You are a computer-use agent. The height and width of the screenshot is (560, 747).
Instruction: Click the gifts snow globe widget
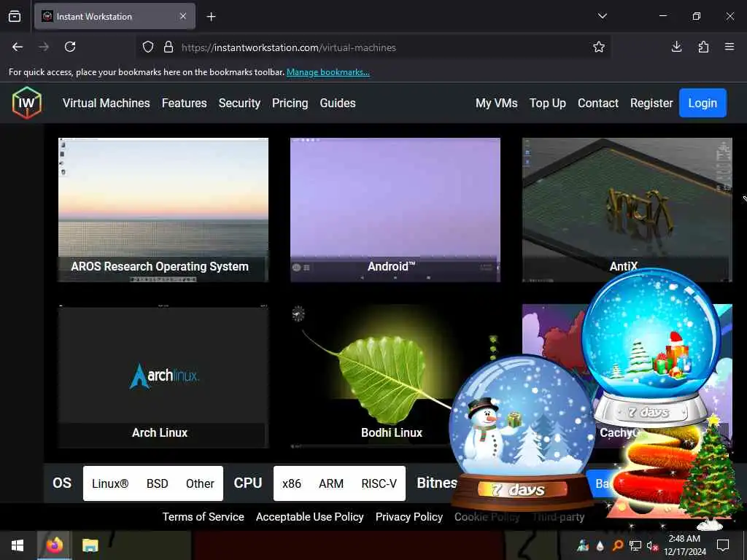point(651,348)
